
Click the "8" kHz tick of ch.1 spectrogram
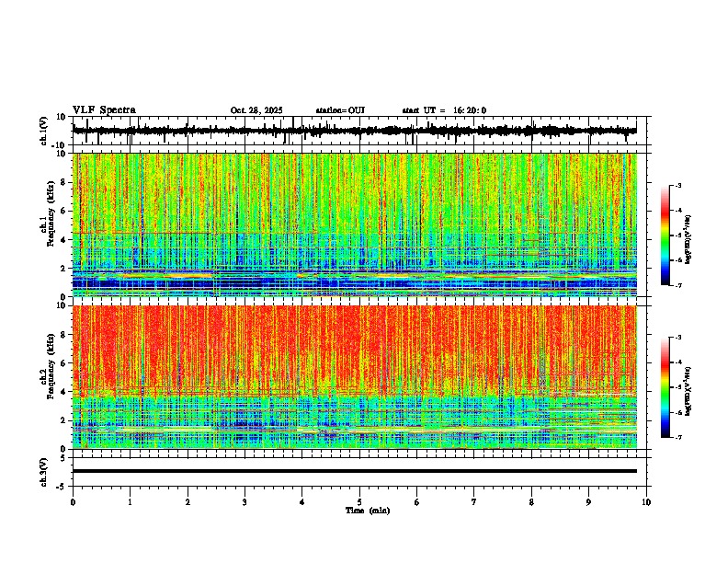point(63,182)
